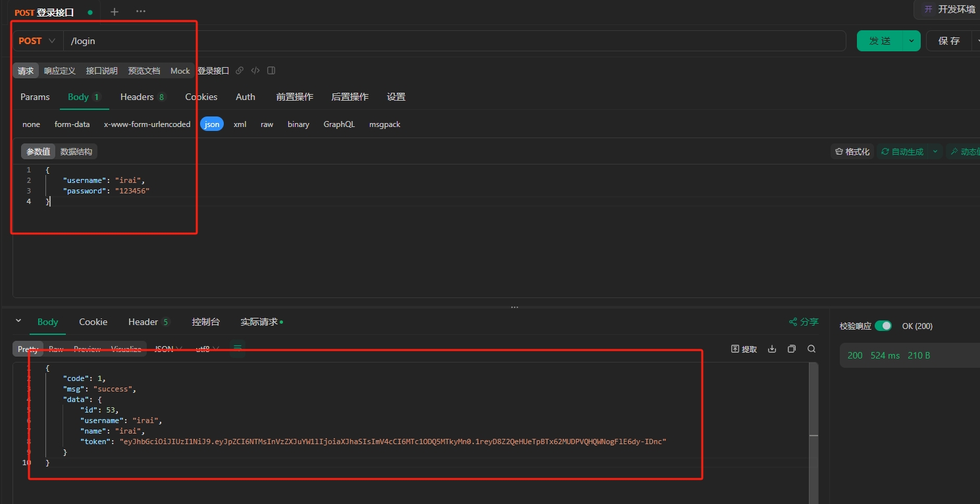Screen dimensions: 980x504
Task: Select the xml body type
Action: [240, 124]
